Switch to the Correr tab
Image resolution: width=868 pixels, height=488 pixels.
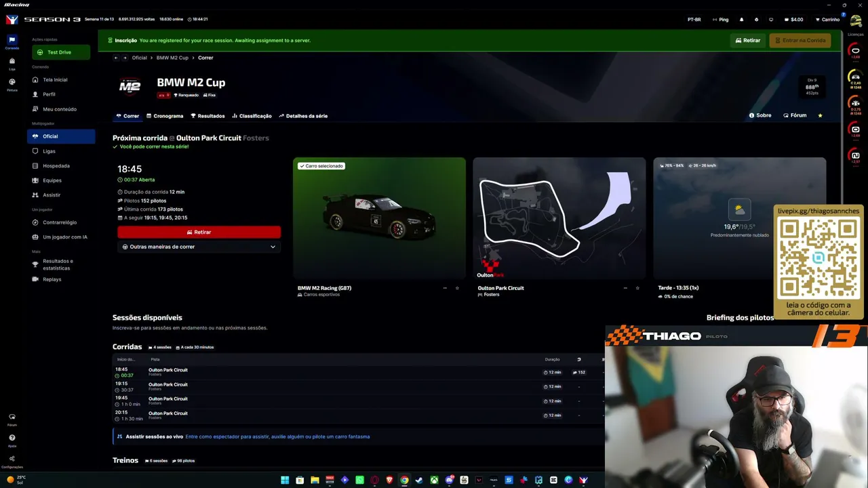tap(127, 116)
